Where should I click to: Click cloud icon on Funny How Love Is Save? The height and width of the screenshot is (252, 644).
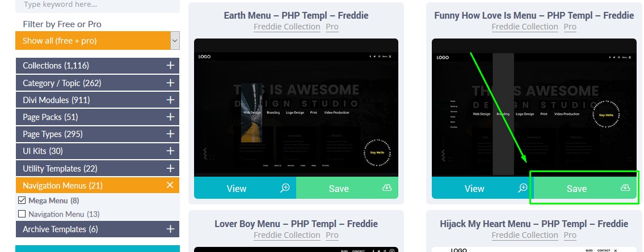(625, 187)
